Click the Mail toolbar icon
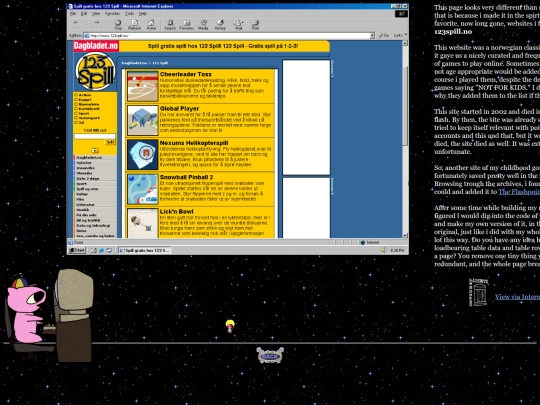This screenshot has height=405, width=540. 237,23
